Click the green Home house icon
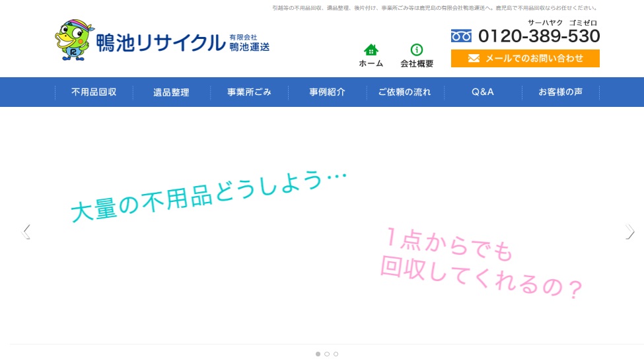644x359 pixels. (371, 50)
